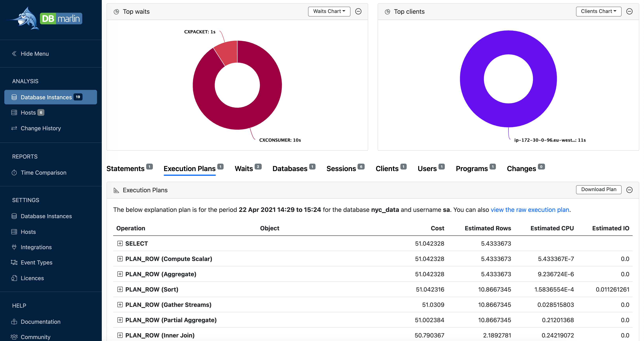Viewport: 644px width, 341px height.
Task: Click the Estimated CPU column header
Action: point(552,228)
